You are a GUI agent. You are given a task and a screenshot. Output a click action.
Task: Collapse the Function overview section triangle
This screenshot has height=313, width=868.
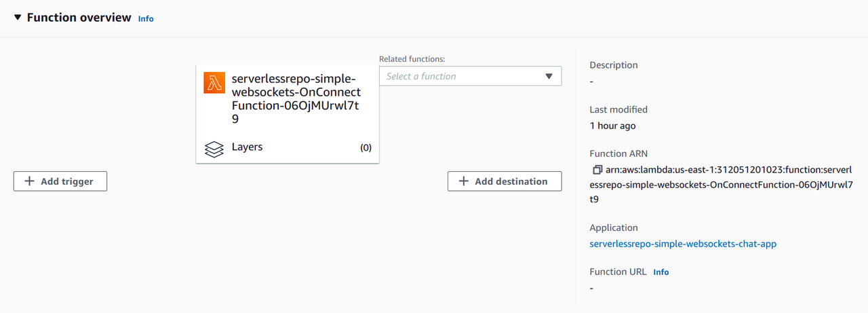click(18, 18)
